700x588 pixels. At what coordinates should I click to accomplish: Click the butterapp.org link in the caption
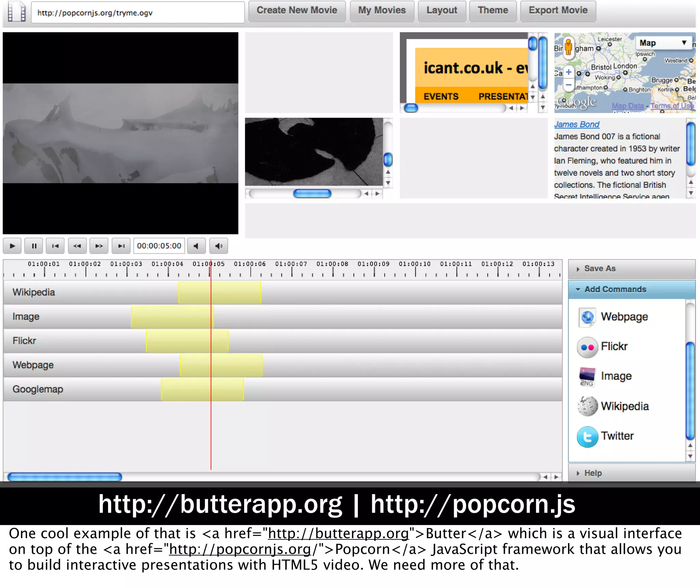point(338,534)
